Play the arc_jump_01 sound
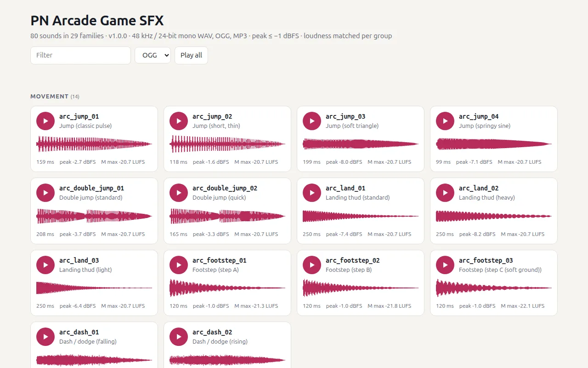 coord(45,121)
